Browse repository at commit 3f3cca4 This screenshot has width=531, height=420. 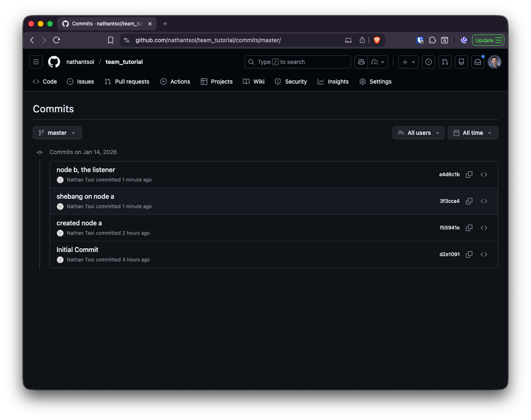(484, 201)
